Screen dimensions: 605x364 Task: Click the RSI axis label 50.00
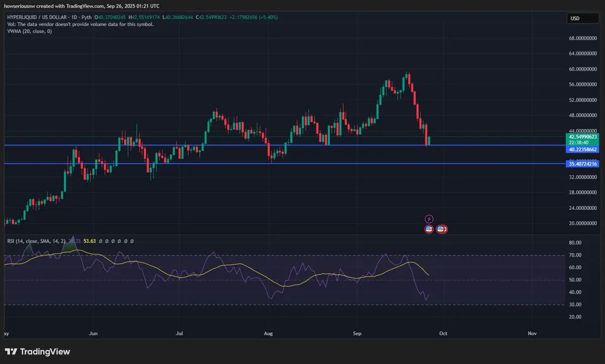point(575,280)
